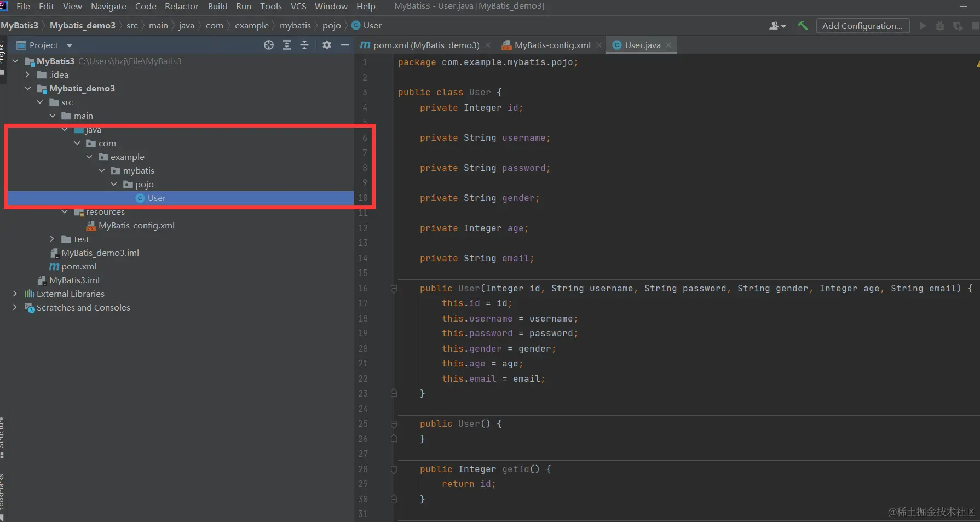
Task: Click the User class icon in breadcrumb
Action: 356,25
